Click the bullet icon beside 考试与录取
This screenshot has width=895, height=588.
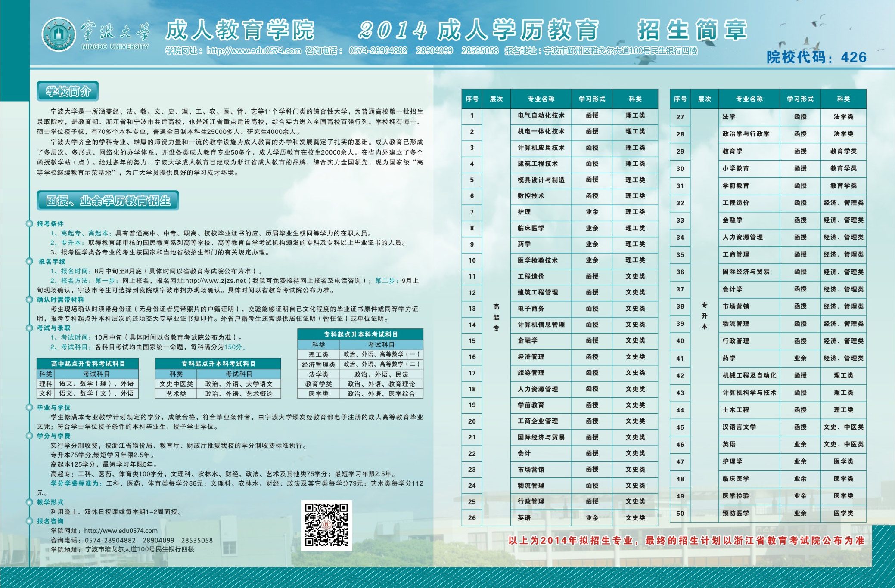pos(29,328)
